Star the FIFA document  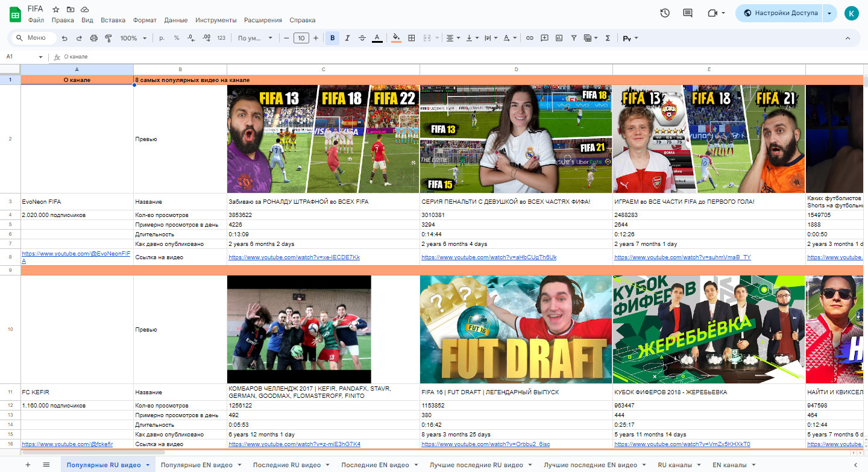coord(56,10)
